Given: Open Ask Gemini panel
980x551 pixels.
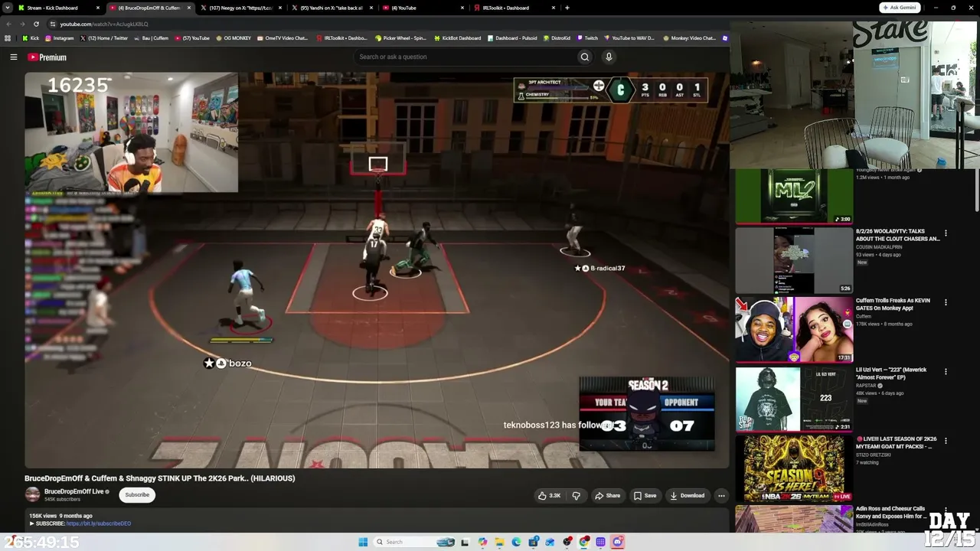Looking at the screenshot, I should [900, 8].
